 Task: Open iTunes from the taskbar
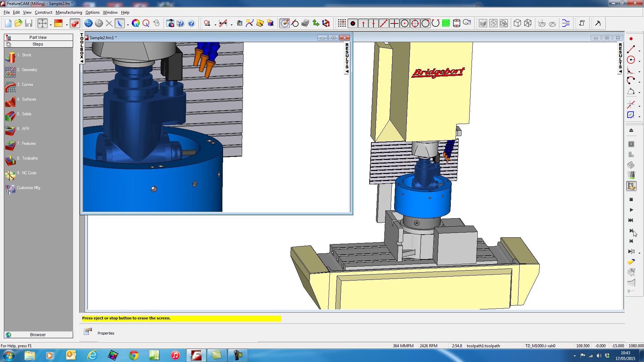175,355
